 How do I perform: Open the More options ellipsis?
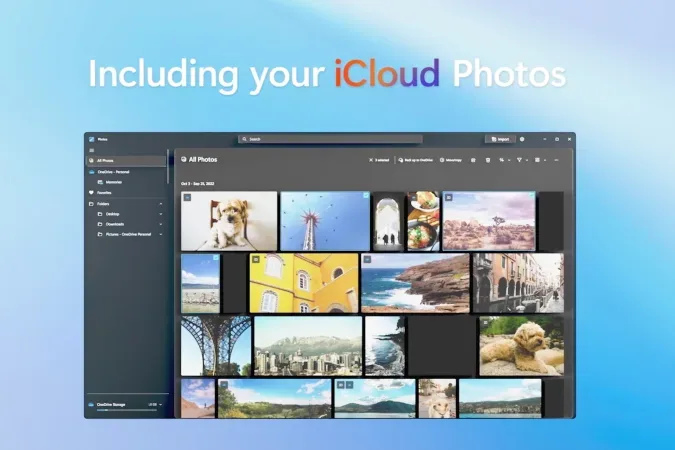coord(556,160)
